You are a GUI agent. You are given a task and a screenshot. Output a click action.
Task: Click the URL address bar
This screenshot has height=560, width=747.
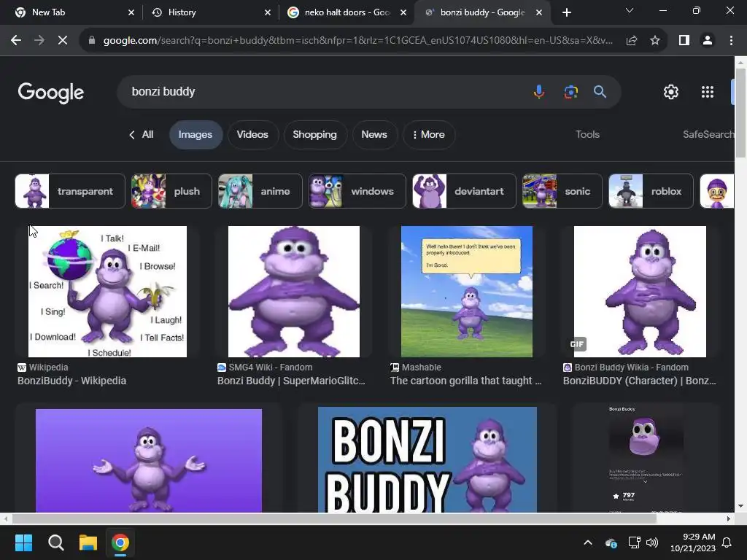(x=357, y=41)
